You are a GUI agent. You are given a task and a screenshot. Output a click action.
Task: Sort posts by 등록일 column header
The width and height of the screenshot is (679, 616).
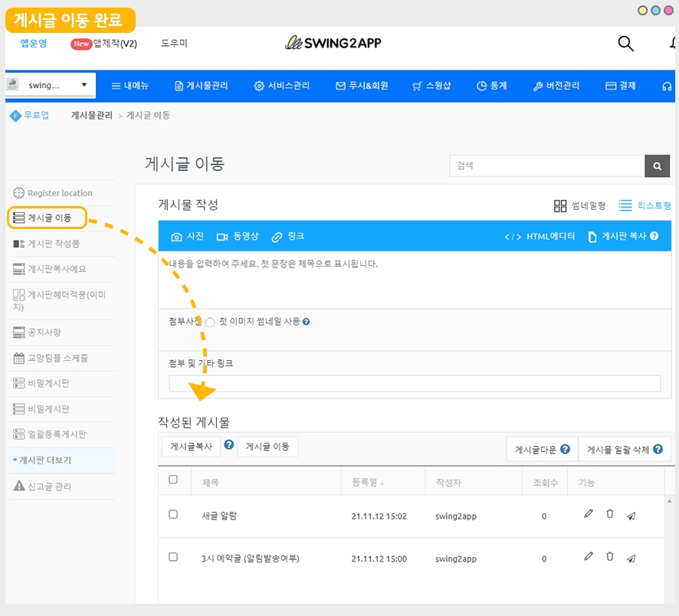tap(368, 483)
